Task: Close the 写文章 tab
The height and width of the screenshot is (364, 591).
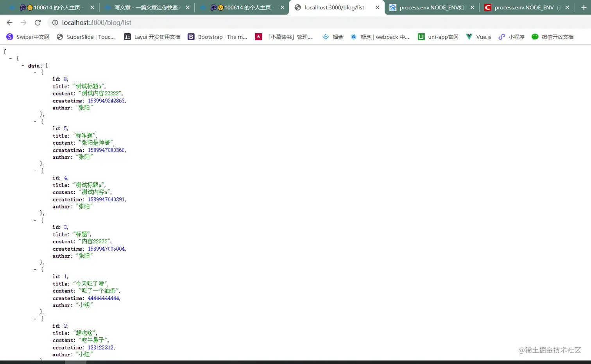Action: click(187, 7)
